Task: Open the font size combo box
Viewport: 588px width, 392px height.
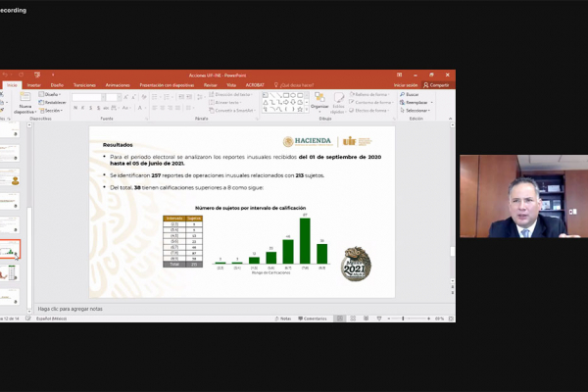Action: coord(114,98)
